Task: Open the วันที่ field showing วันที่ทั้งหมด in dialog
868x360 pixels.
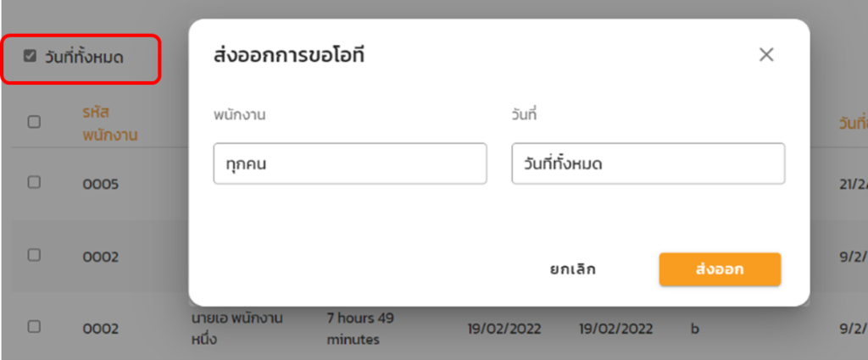Action: [648, 163]
